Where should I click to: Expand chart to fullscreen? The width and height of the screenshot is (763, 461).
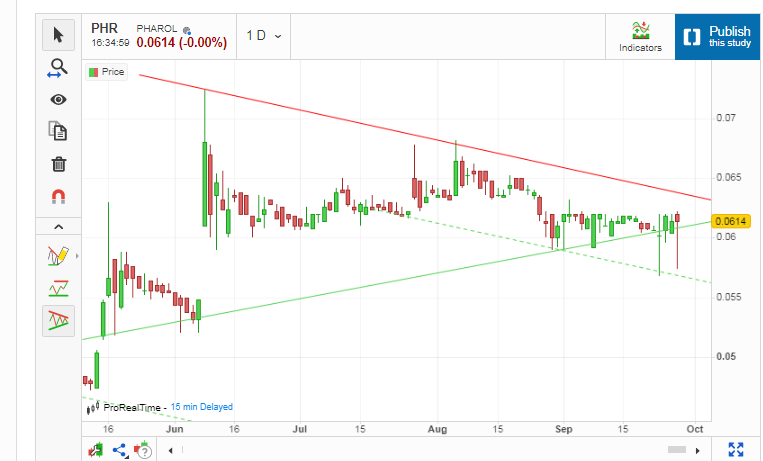[736, 449]
